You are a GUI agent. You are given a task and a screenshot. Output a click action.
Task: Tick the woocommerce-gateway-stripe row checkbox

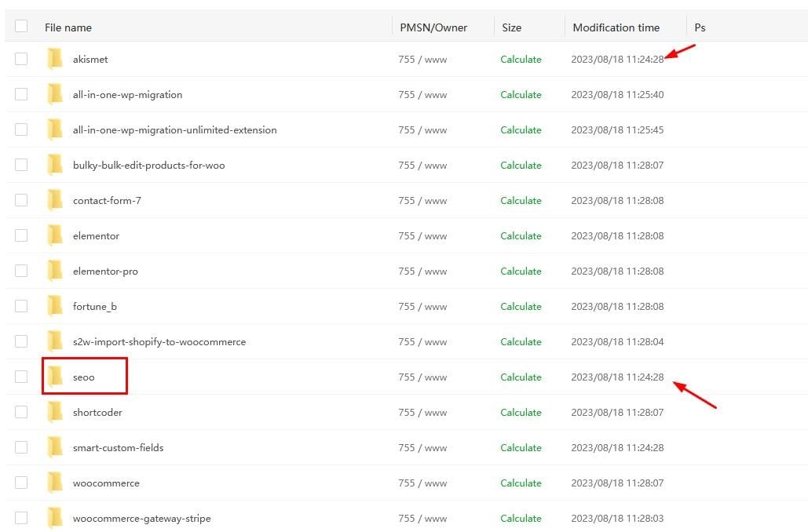[21, 518]
